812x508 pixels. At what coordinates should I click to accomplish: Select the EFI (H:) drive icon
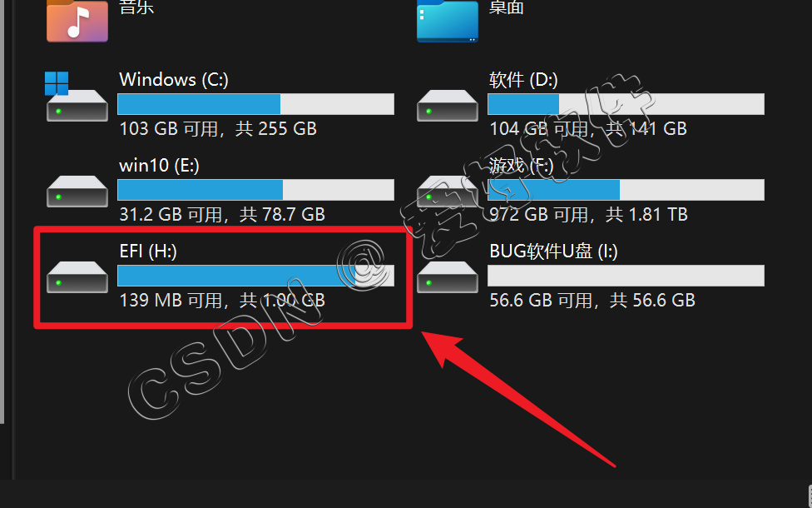click(77, 277)
